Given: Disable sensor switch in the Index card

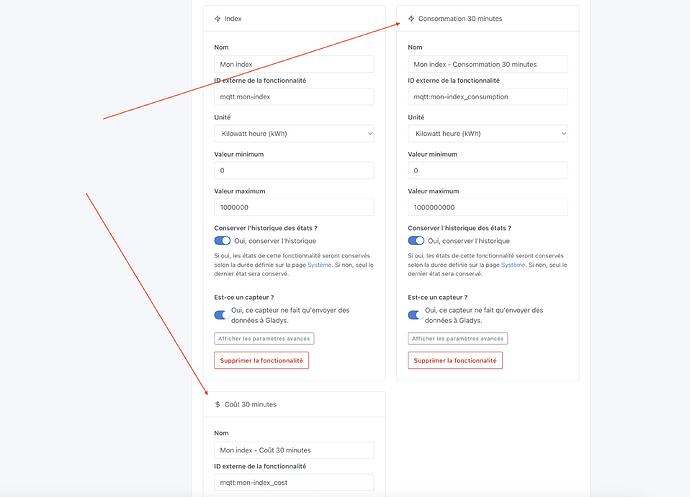Looking at the screenshot, I should (221, 315).
